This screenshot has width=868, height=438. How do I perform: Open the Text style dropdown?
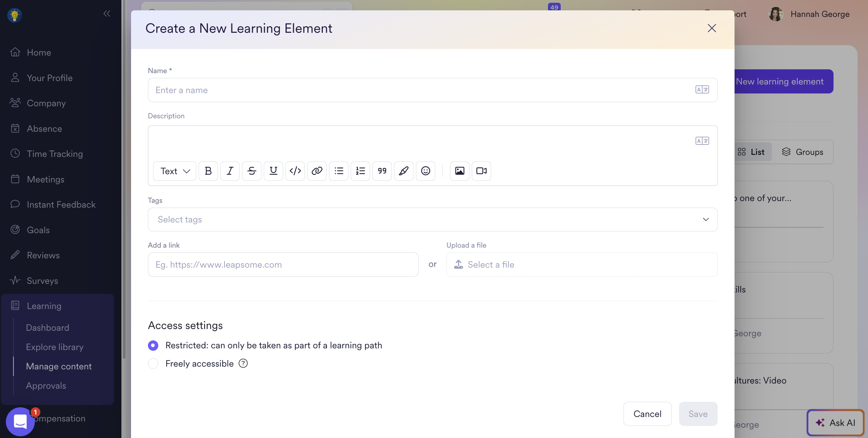coord(175,171)
